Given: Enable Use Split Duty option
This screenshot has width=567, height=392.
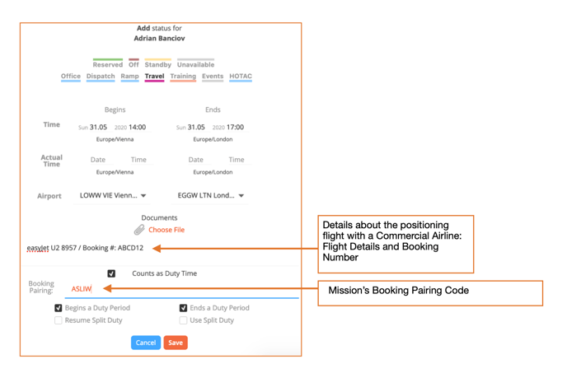Looking at the screenshot, I should click(x=183, y=320).
